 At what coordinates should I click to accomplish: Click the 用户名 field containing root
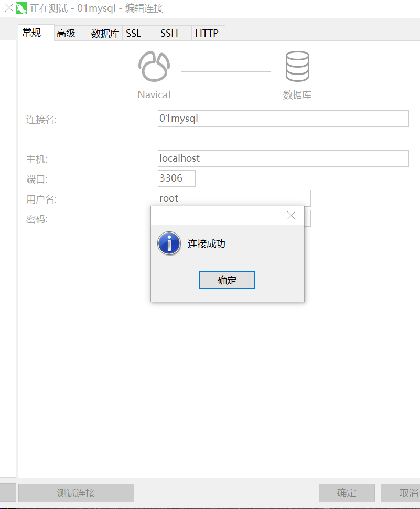click(x=234, y=198)
